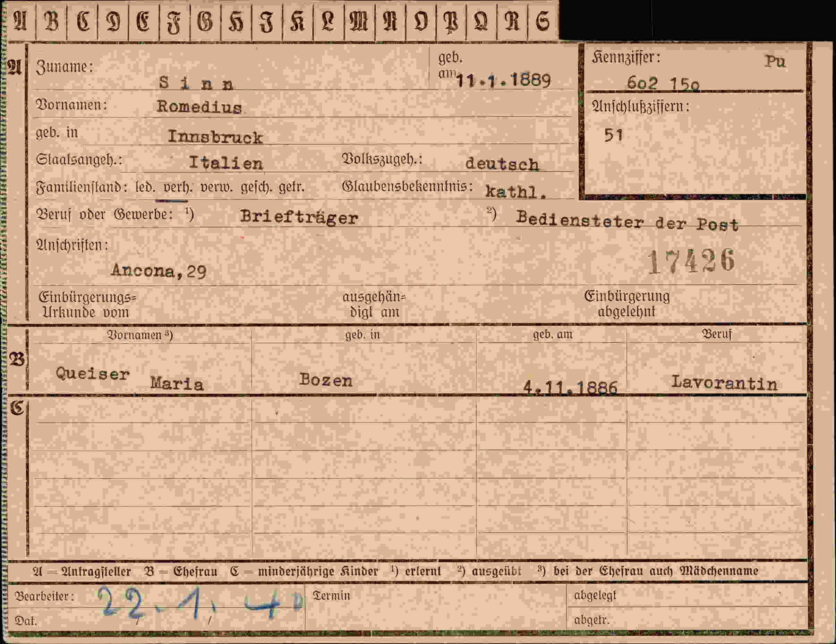Click the 'abgelegt' label

tap(595, 595)
